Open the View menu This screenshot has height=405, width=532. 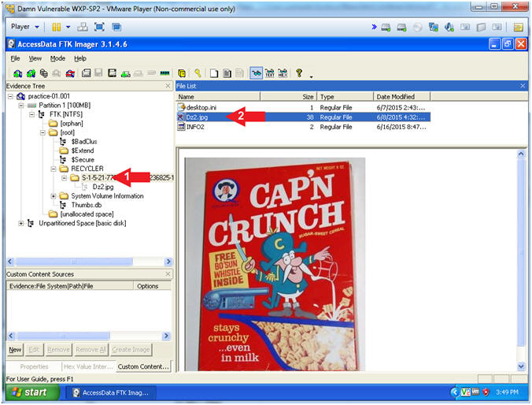pyautogui.click(x=35, y=58)
